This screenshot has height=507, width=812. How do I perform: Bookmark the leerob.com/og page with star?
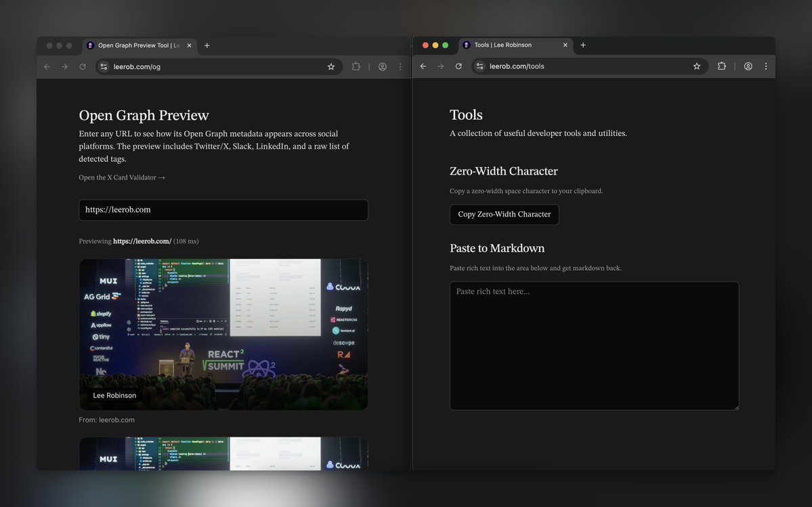[331, 67]
